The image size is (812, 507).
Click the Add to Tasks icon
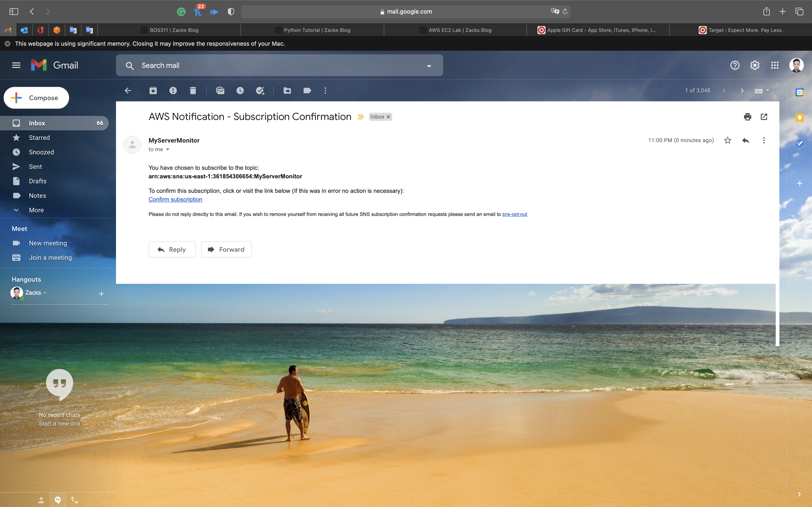point(260,91)
